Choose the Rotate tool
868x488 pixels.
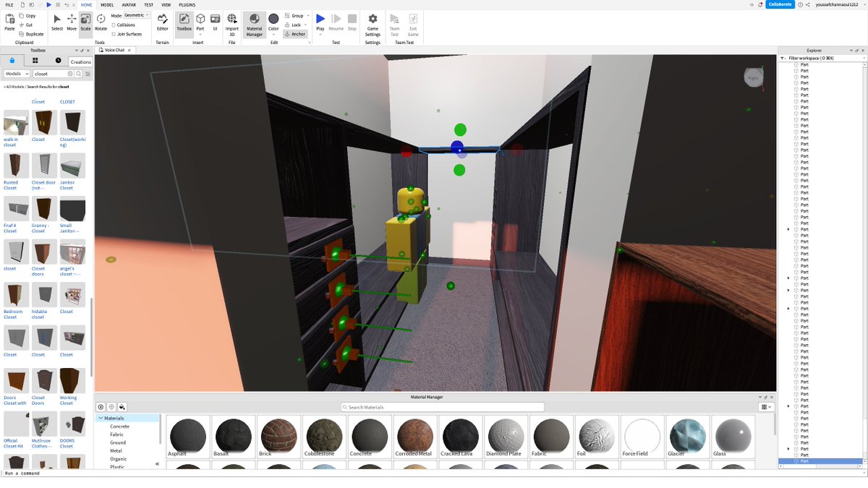point(101,22)
